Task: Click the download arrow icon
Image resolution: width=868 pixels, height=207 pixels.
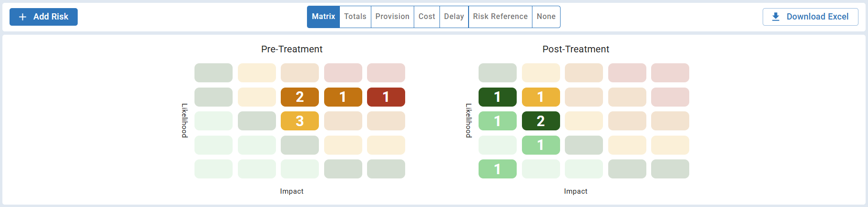Action: point(776,17)
